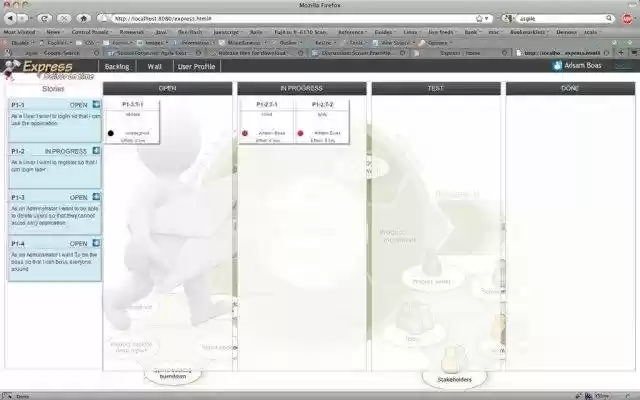Click the expand icon on story P1-3
This screenshot has width=640, height=400.
[x=96, y=197]
